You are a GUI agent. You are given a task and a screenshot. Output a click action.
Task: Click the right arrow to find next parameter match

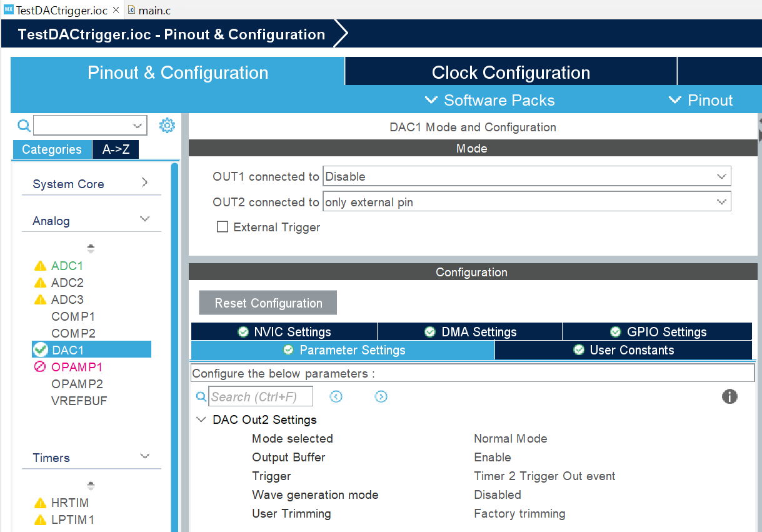[381, 396]
